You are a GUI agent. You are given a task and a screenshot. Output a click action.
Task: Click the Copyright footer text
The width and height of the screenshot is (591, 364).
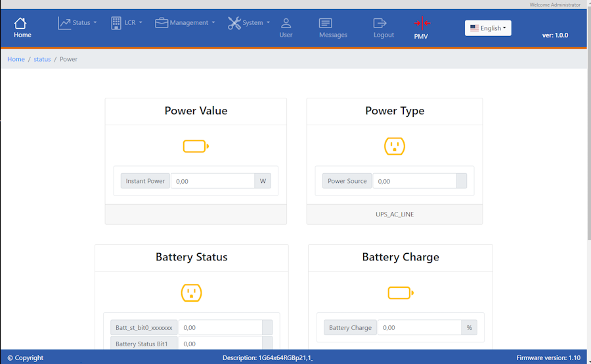pyautogui.click(x=25, y=357)
